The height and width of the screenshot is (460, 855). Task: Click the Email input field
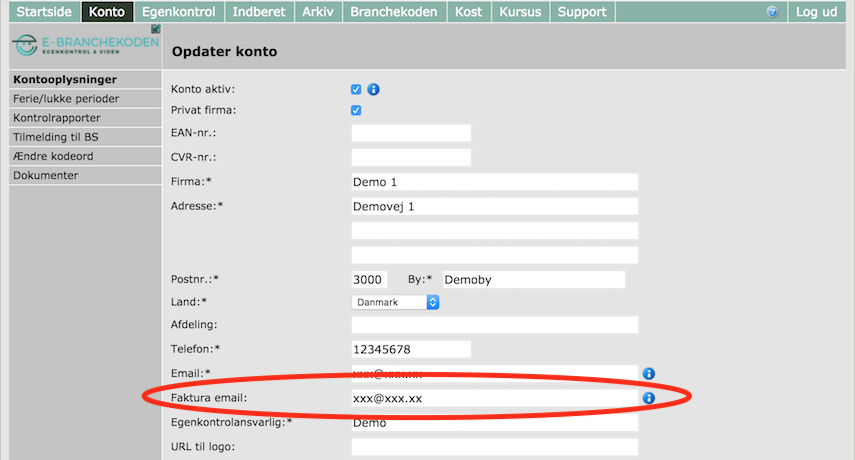coord(495,374)
